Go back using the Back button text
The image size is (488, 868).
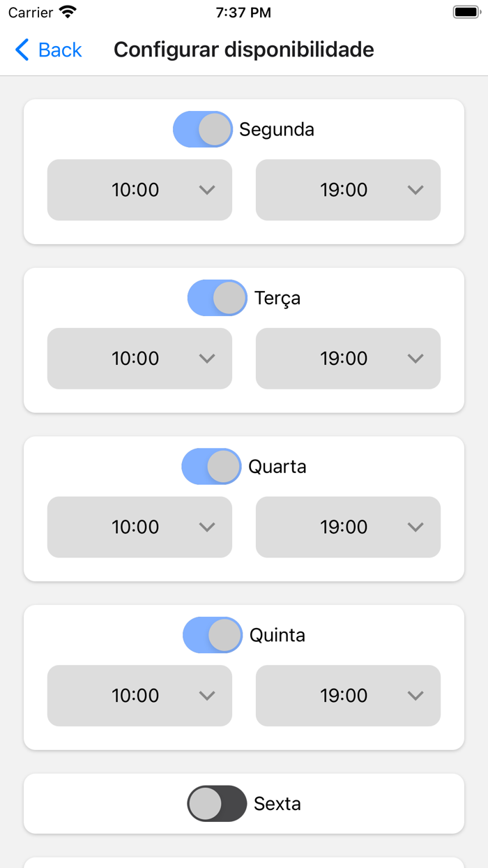coord(60,50)
